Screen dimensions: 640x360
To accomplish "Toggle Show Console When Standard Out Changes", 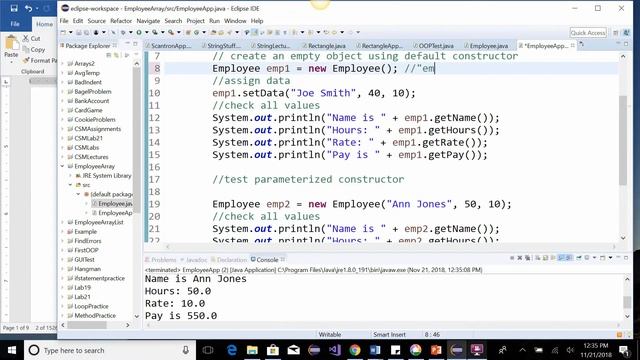I will click(x=561, y=258).
